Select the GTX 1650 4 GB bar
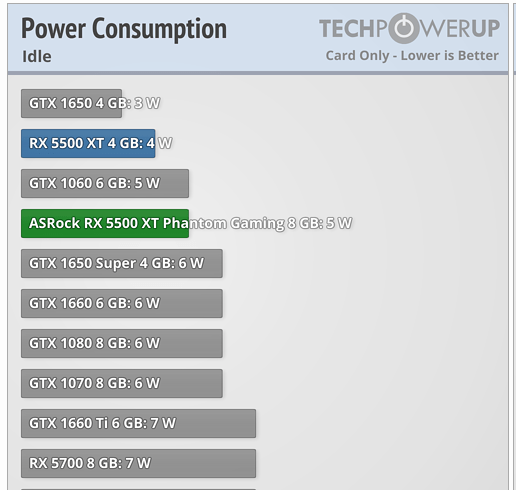The height and width of the screenshot is (490, 516). pos(71,103)
